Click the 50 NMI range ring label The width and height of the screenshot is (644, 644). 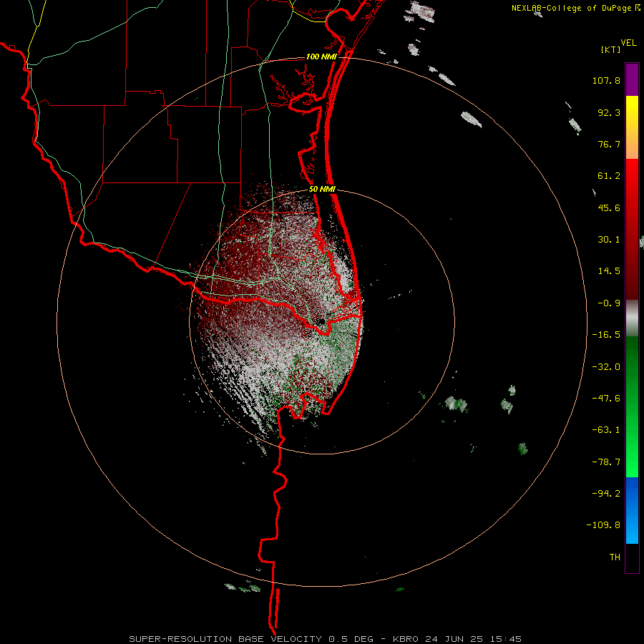click(x=323, y=190)
